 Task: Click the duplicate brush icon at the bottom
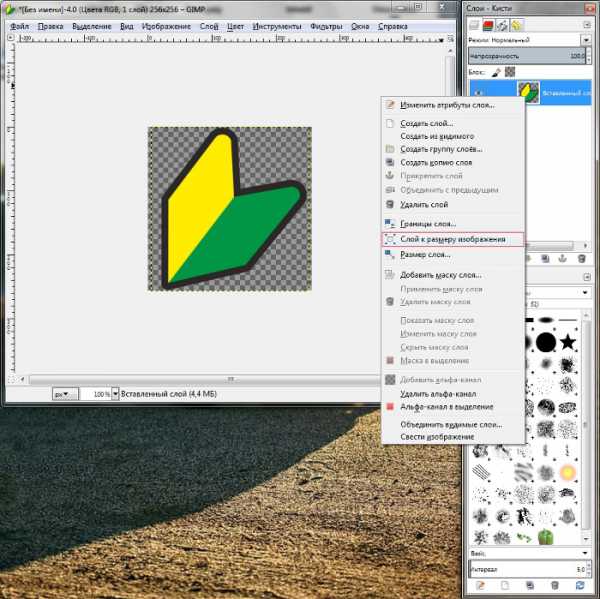530,585
